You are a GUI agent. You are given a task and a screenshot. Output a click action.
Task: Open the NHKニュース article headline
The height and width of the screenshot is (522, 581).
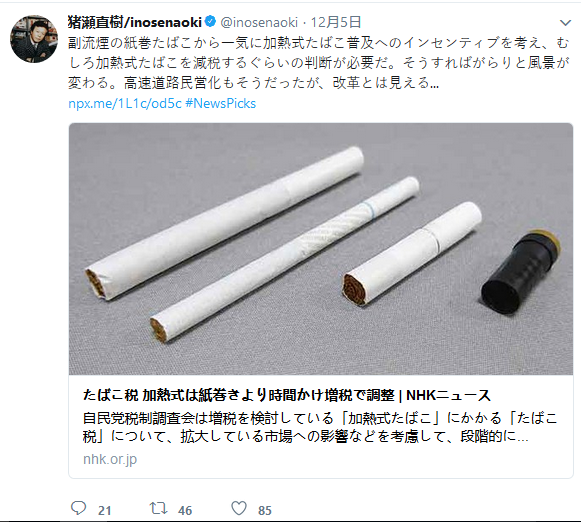coord(287,395)
